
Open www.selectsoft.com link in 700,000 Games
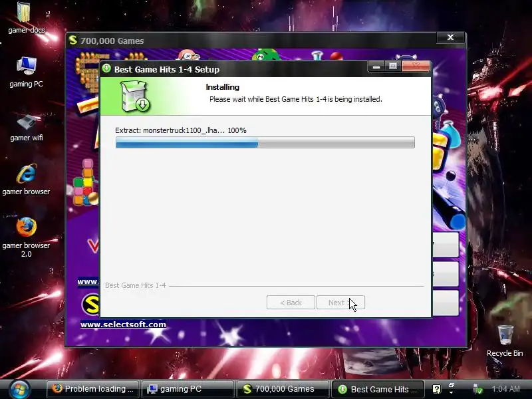point(123,325)
